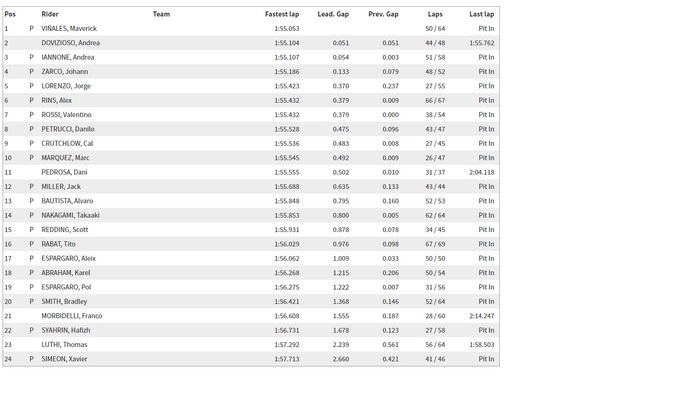This screenshot has width=684, height=401.
Task: Click fastest lap time 1:55.186
Action: [x=287, y=72]
